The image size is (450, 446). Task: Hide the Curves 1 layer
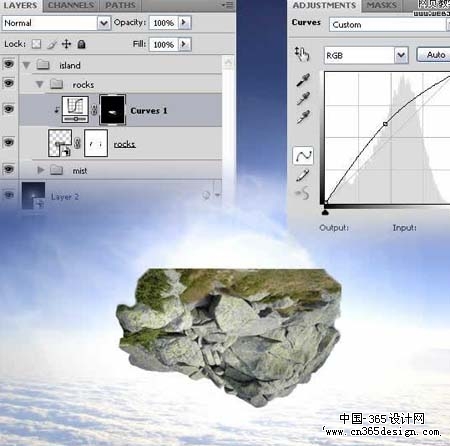pos(9,109)
